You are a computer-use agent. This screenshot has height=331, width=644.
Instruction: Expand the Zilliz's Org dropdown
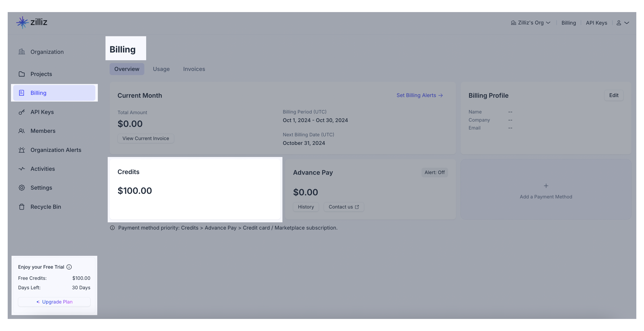pyautogui.click(x=530, y=23)
